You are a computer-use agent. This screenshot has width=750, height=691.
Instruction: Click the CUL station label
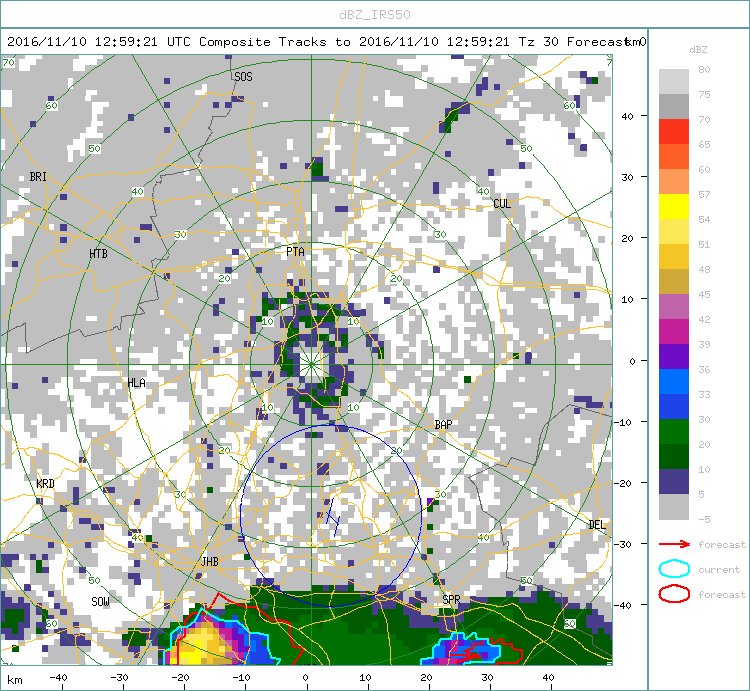point(502,204)
